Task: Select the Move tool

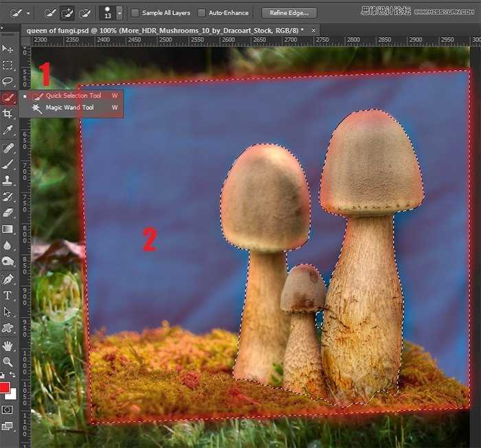Action: point(8,49)
